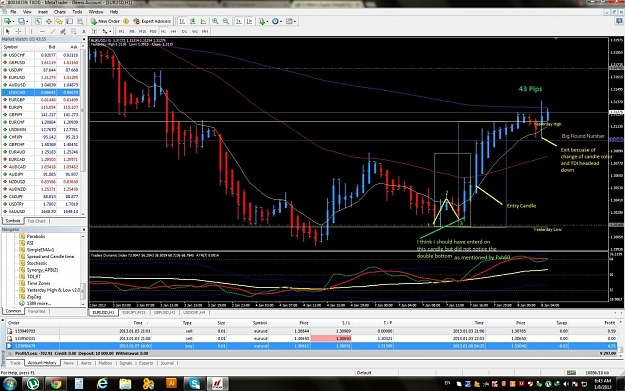625x391 pixels.
Task: Select the ZigZag indicator in Navigator
Action: [33, 297]
